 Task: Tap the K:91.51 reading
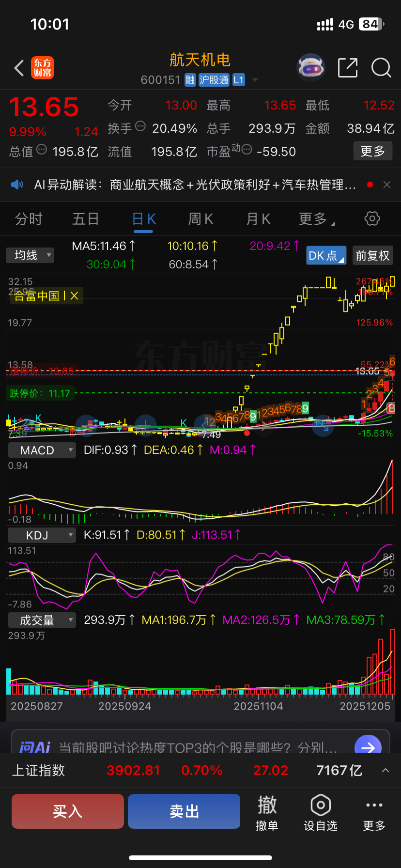(107, 535)
